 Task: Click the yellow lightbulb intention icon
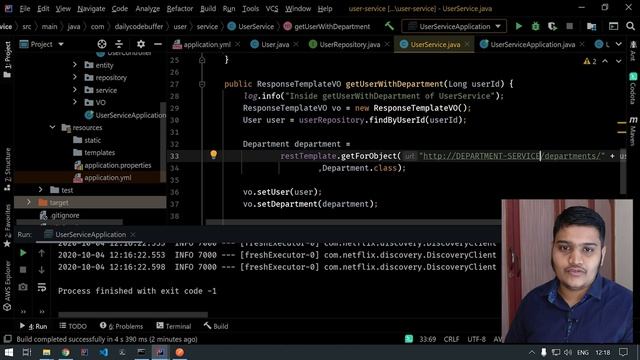[213, 155]
